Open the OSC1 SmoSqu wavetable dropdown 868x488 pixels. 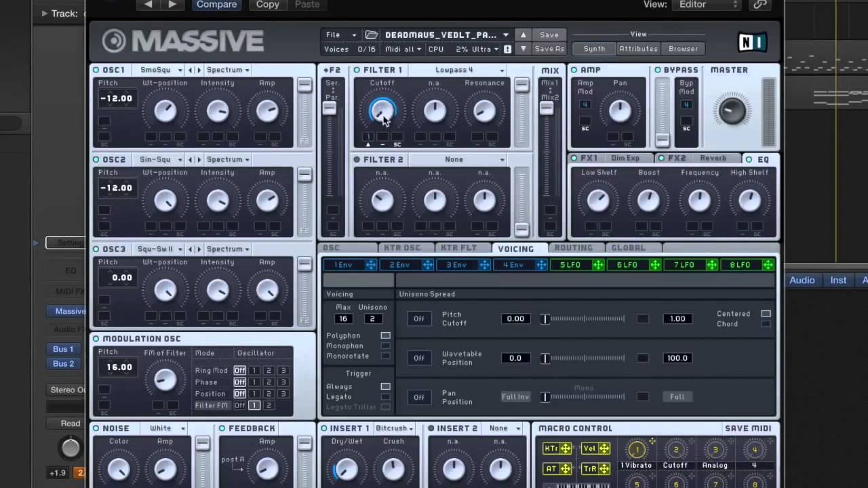point(159,70)
